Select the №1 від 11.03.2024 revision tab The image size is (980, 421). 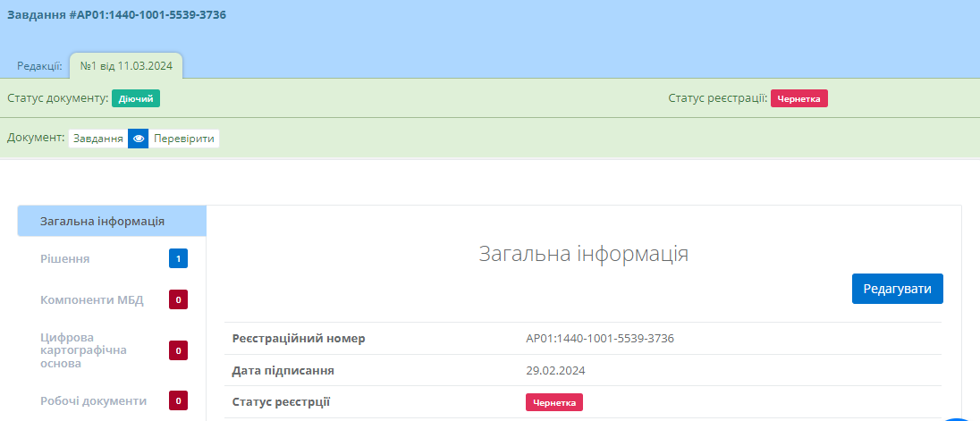click(126, 66)
